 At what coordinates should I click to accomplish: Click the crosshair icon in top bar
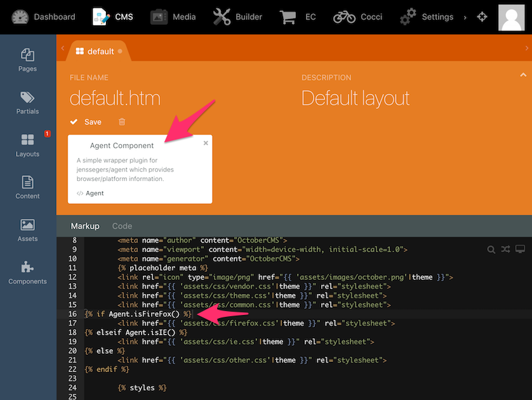pos(482,17)
